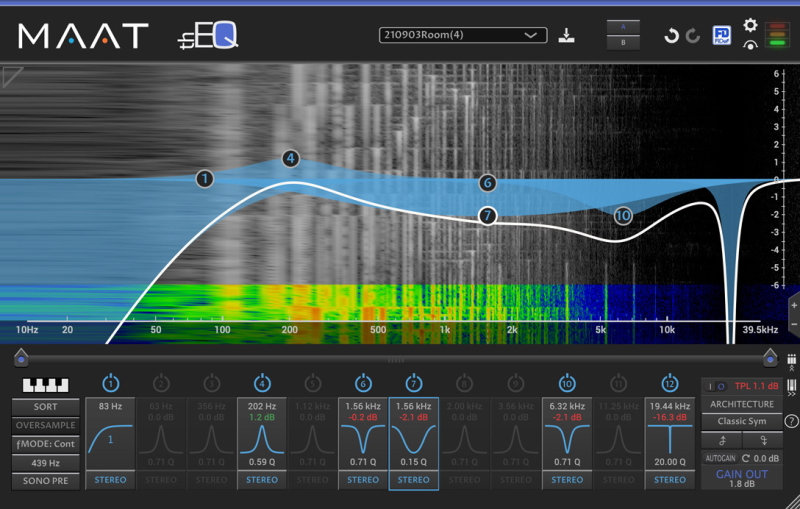Select the A preset slot

coord(624,27)
